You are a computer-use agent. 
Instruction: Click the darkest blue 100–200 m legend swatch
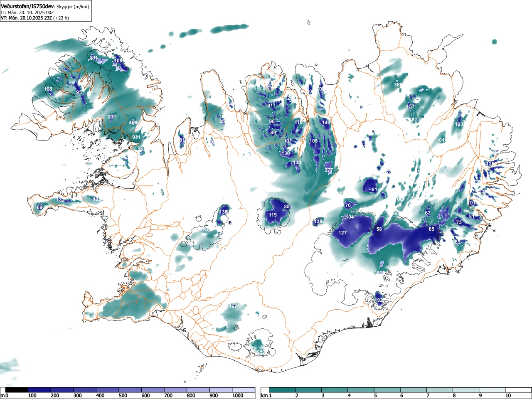tap(40, 390)
